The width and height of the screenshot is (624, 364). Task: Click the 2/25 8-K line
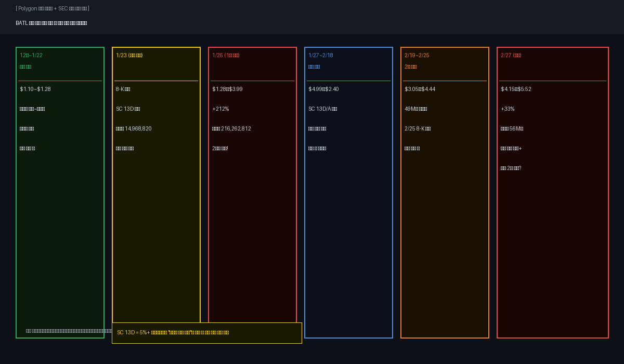pos(418,129)
